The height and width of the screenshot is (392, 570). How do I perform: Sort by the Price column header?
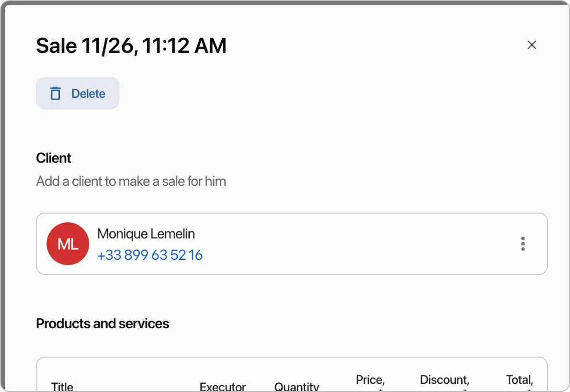click(370, 380)
